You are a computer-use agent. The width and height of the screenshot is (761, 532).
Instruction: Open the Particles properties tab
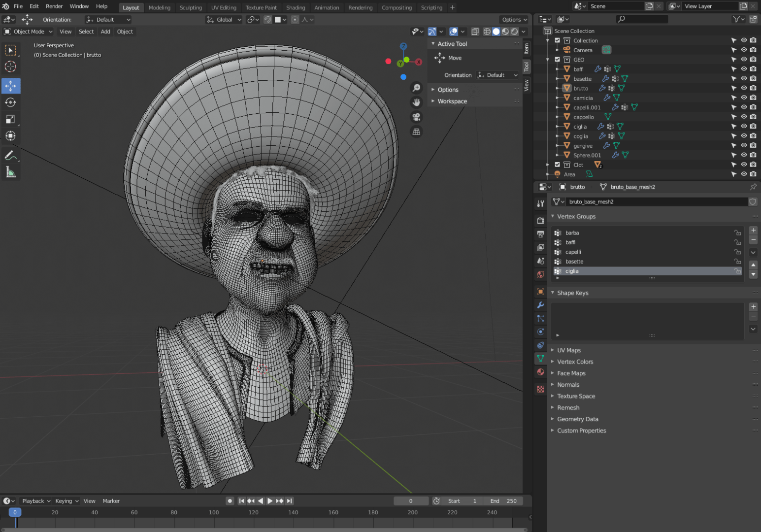[x=540, y=318]
